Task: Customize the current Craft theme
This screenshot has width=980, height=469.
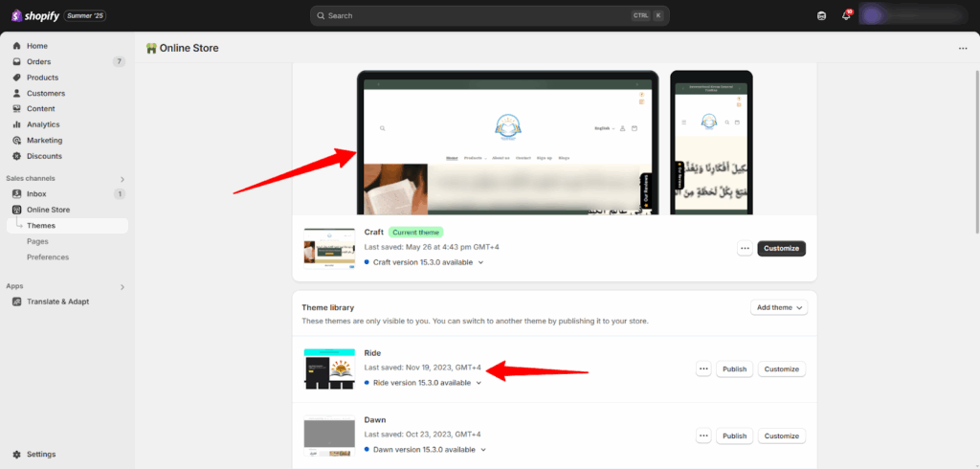Action: [781, 248]
